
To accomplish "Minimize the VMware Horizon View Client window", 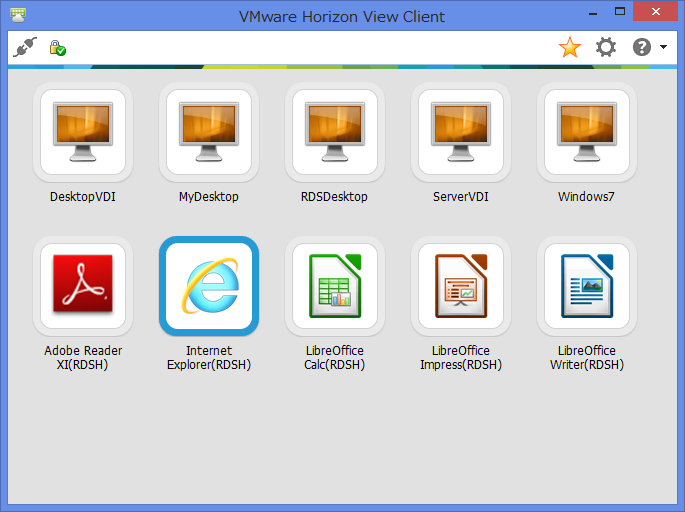I will (x=593, y=12).
